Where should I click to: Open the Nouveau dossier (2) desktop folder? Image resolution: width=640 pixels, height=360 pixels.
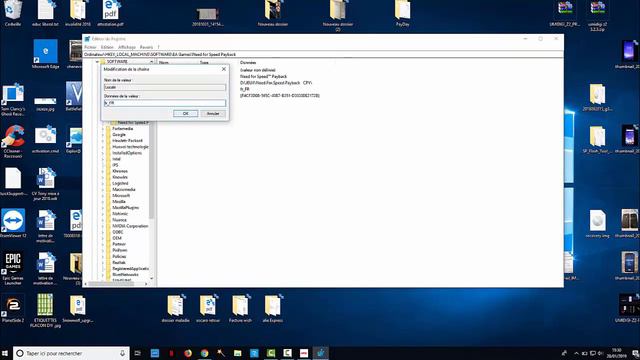point(338,16)
